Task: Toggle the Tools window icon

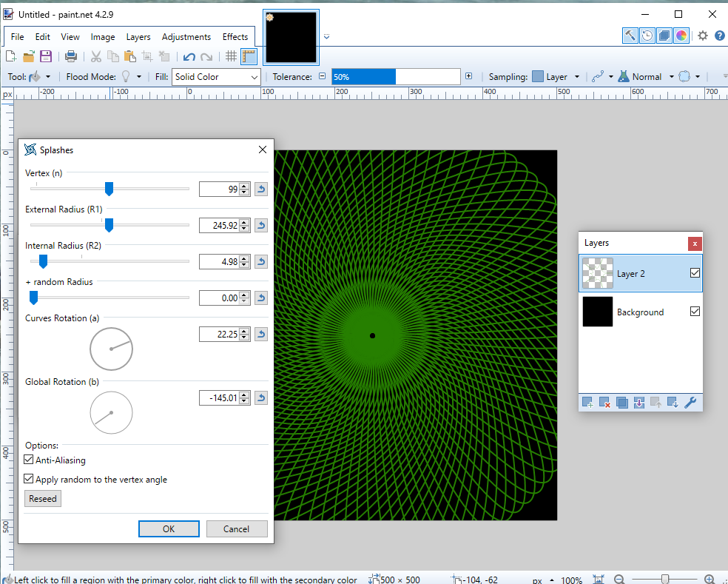Action: [x=630, y=36]
